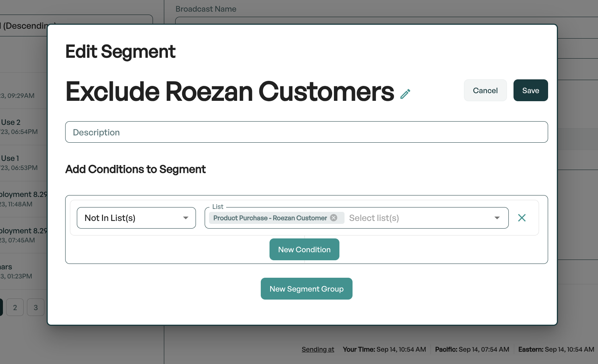Go to page 2 in pagination

15,307
